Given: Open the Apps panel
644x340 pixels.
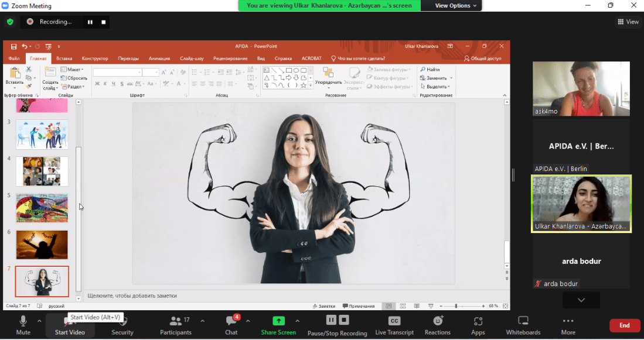Looking at the screenshot, I should 478,325.
